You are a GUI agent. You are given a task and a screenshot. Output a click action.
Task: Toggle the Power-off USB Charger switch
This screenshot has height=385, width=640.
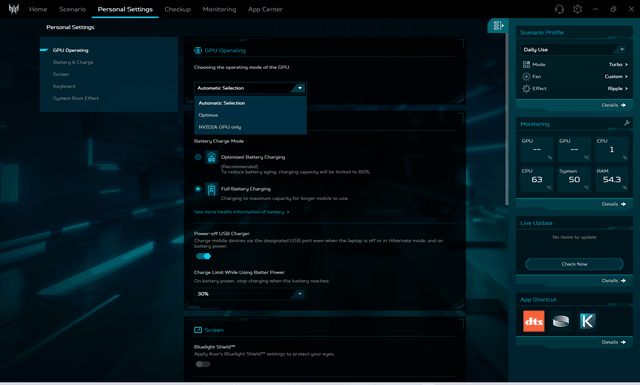(x=203, y=256)
